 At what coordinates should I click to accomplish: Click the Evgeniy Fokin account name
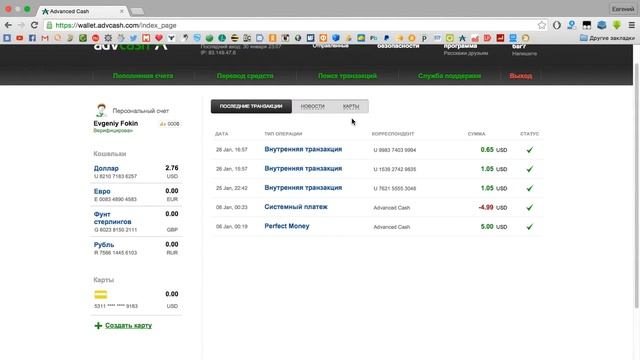pyautogui.click(x=116, y=123)
